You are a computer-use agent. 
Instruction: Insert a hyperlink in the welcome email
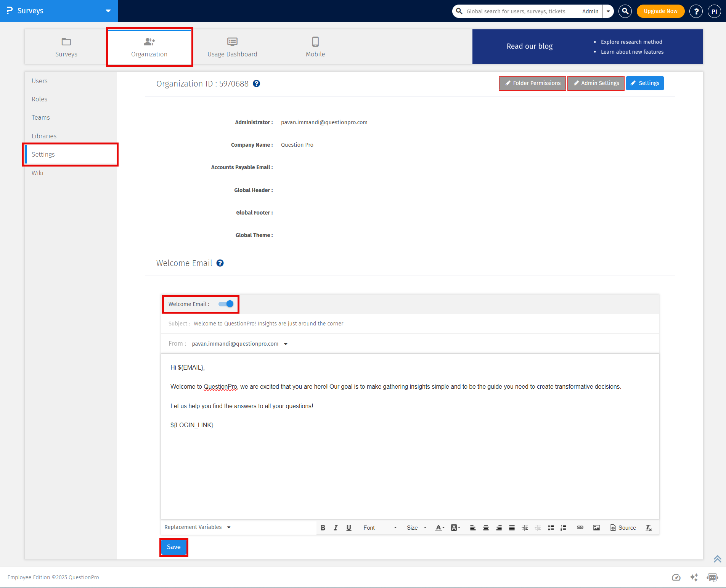(x=580, y=527)
